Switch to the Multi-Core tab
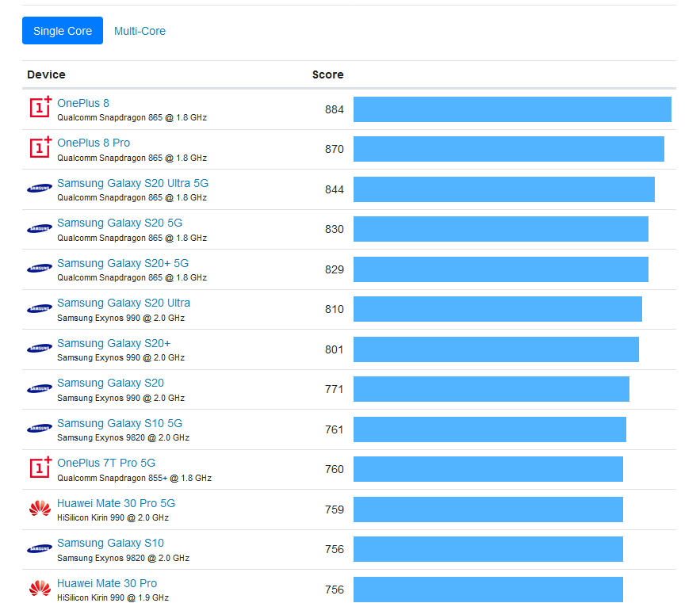This screenshot has width=700, height=603. coord(140,31)
